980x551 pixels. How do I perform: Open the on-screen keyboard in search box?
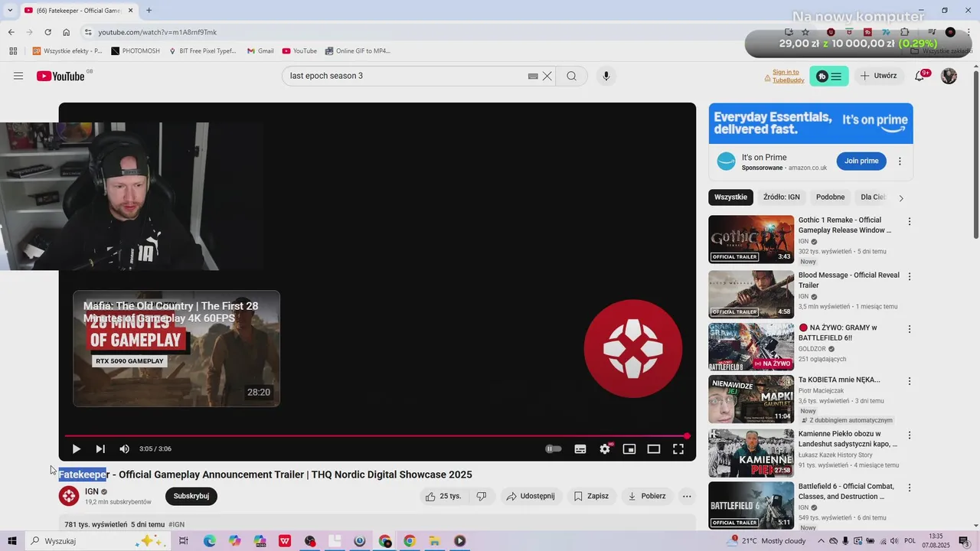pos(533,76)
